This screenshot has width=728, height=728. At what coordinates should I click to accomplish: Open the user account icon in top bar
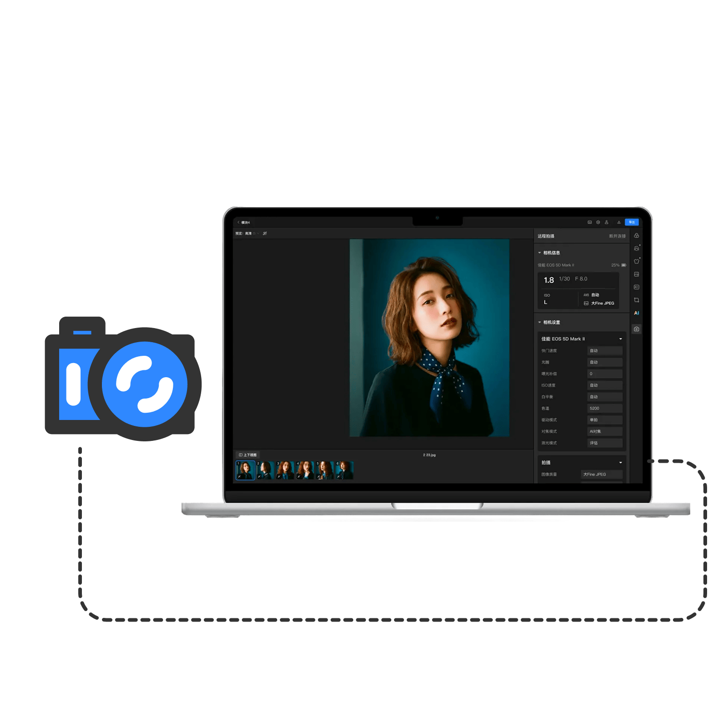click(x=607, y=222)
